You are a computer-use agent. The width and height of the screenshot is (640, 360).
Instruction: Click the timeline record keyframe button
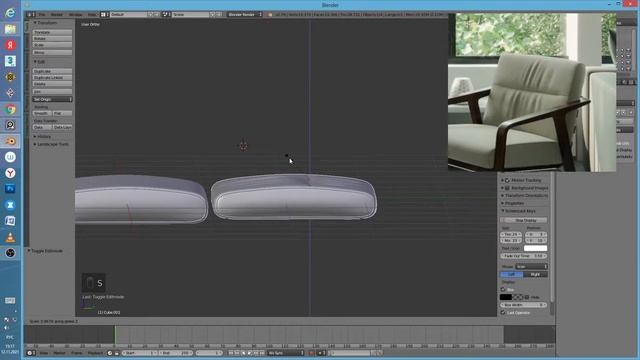pyautogui.click(x=311, y=353)
